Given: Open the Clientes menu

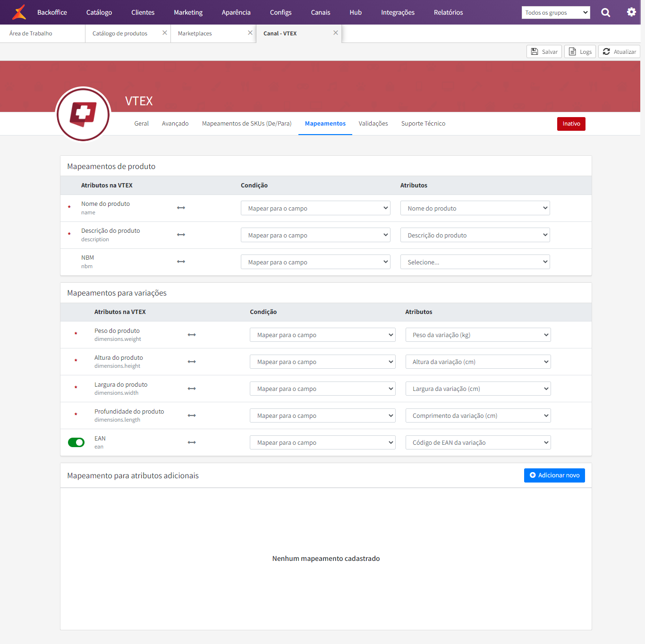Looking at the screenshot, I should (143, 12).
